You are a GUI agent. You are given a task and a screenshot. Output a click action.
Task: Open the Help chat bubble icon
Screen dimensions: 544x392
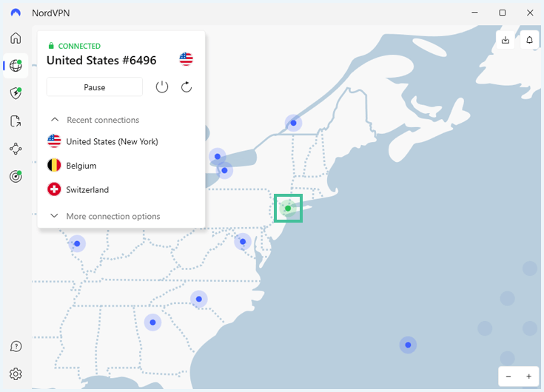coord(16,346)
